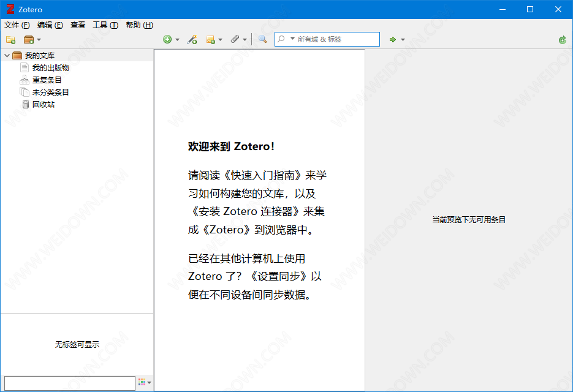Minimize the Zotero window
Image resolution: width=573 pixels, height=392 pixels.
pos(503,10)
